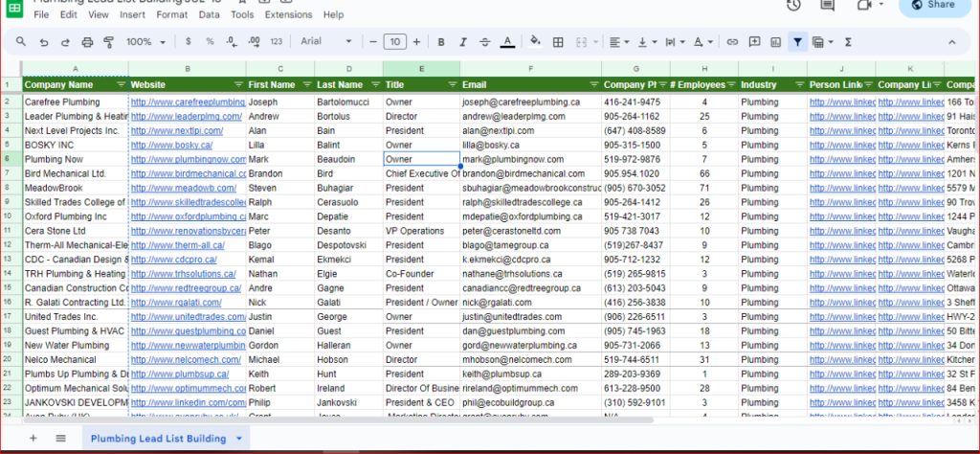Viewport: 980px width, 454px height.
Task: Open text wrapping dropdown
Action: 675,42
